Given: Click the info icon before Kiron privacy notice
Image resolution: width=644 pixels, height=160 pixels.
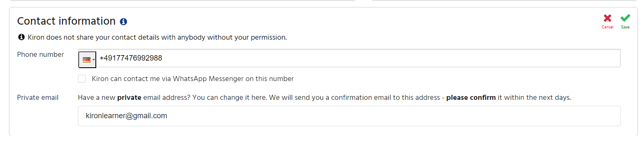Looking at the screenshot, I should (22, 37).
